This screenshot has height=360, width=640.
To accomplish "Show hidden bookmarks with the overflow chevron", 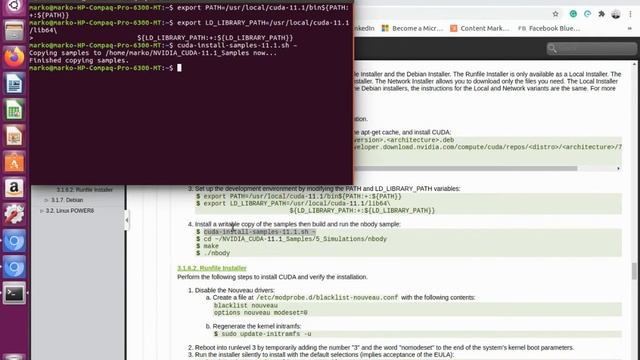I will pyautogui.click(x=629, y=28).
